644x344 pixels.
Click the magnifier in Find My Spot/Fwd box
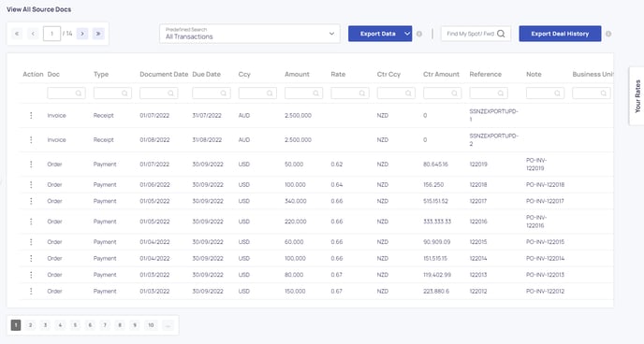[501, 34]
